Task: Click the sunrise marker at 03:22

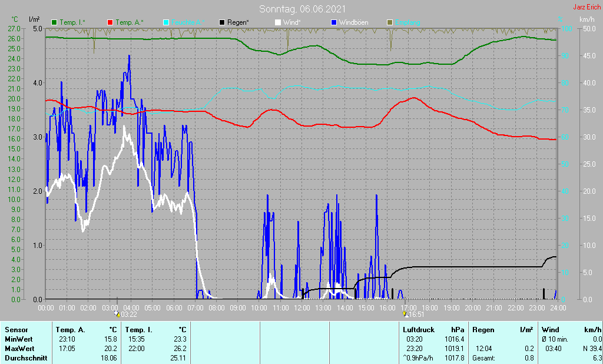Action: click(117, 315)
